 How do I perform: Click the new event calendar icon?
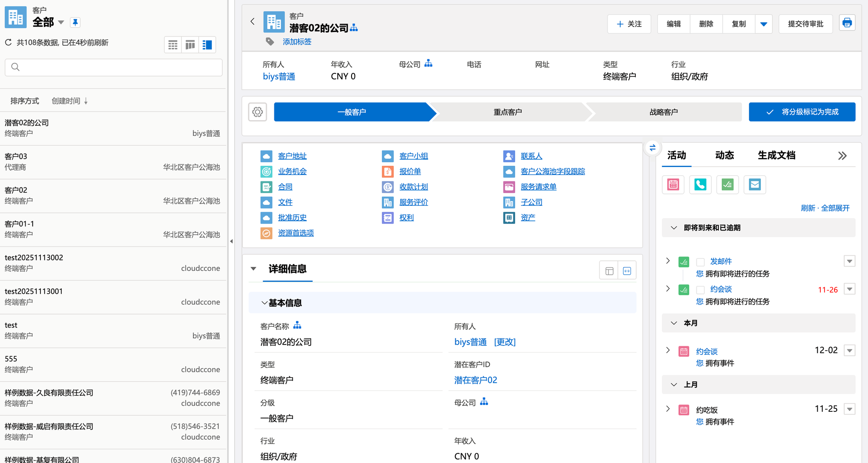[x=673, y=185]
